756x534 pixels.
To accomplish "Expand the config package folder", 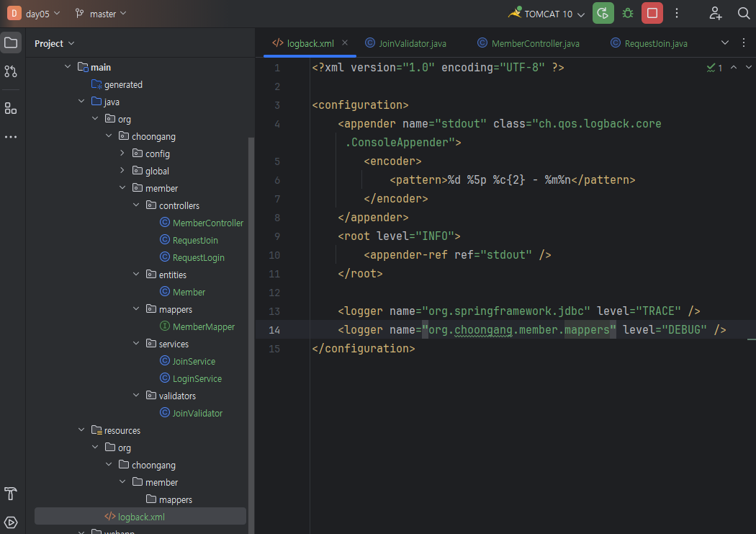I will pyautogui.click(x=122, y=153).
